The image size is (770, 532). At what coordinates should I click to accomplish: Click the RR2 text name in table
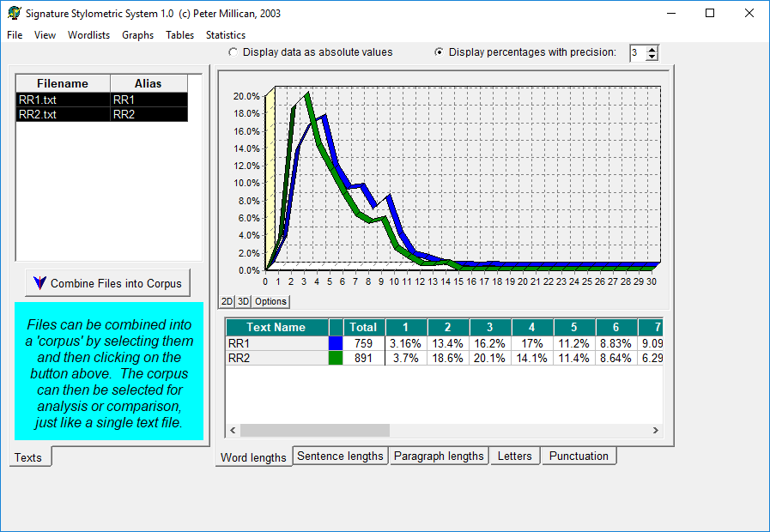pyautogui.click(x=276, y=358)
